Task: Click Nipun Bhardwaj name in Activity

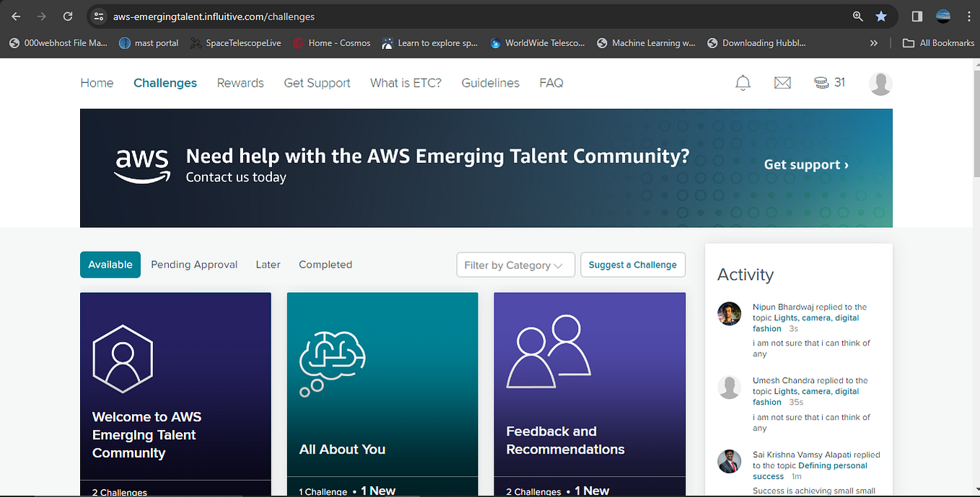Action: pos(783,307)
